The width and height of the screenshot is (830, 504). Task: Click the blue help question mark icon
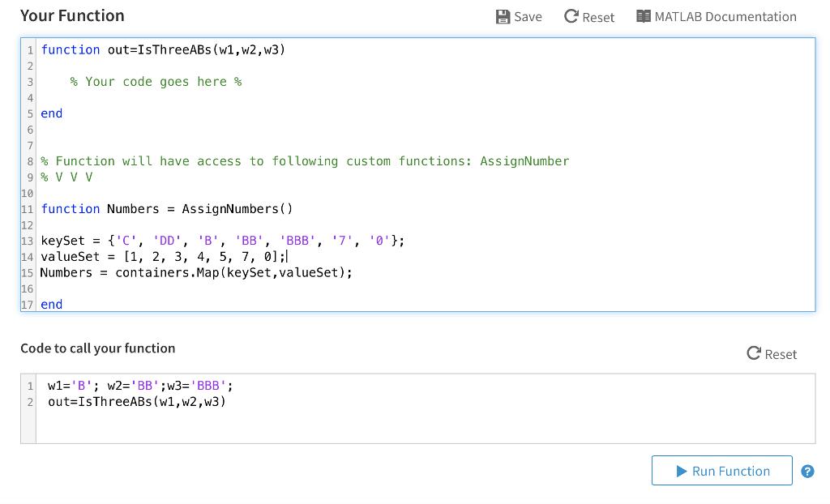click(x=807, y=472)
